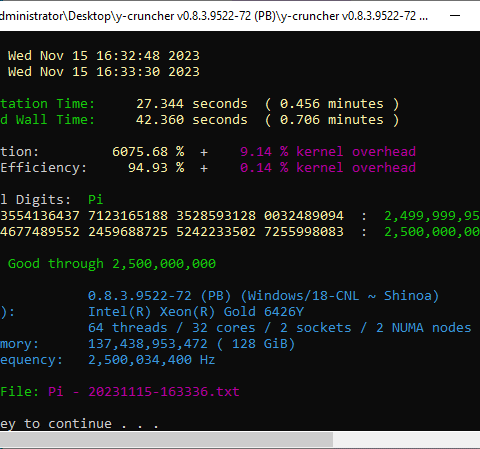Click the offset 2,499,999,95 value
Viewport: 480px width, 449px height.
(x=432, y=216)
